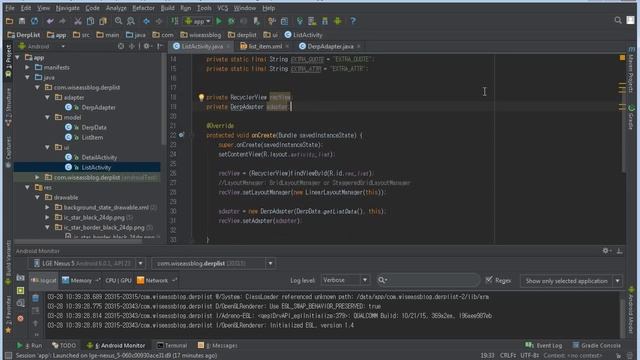Click the Help question mark icon
The image size is (640, 360).
[x=353, y=21]
